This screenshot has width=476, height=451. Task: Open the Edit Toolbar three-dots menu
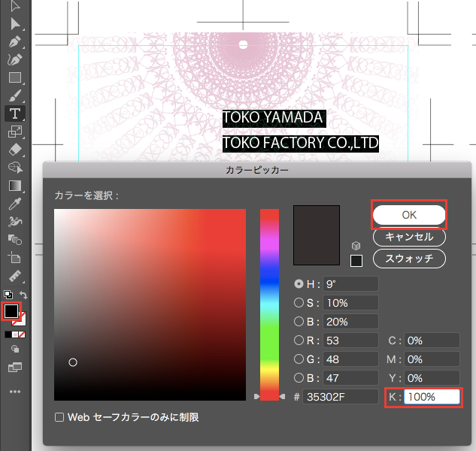click(x=14, y=392)
